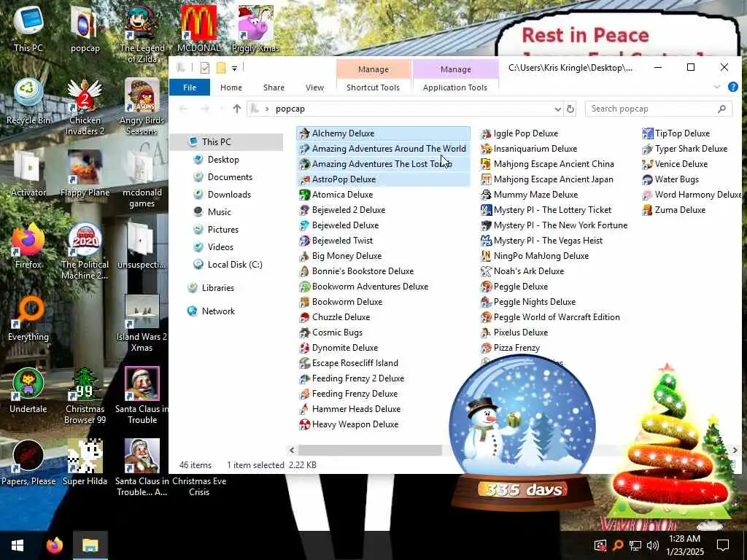The width and height of the screenshot is (747, 560).
Task: Switch to the Home ribbon tab
Action: [231, 87]
